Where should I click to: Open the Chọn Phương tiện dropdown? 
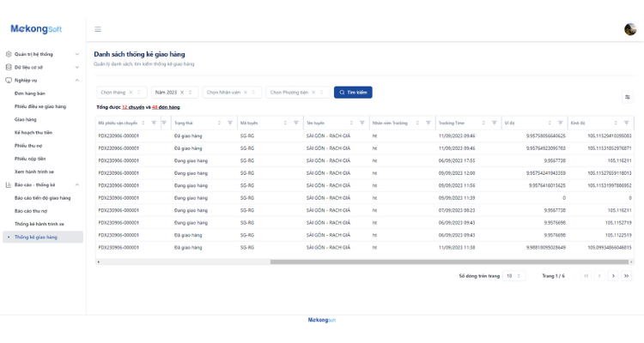coord(298,93)
